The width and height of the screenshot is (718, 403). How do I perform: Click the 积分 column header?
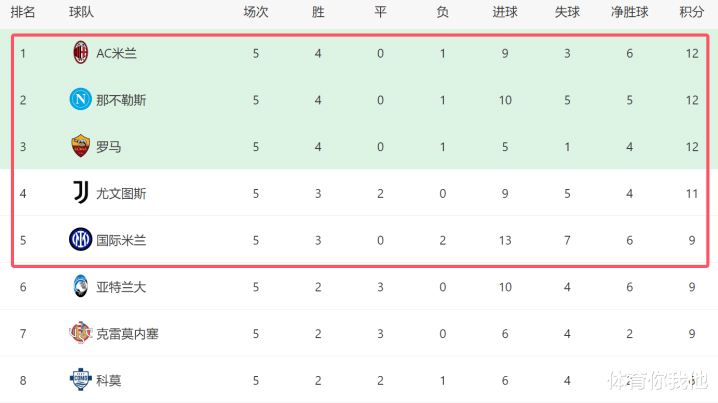691,13
